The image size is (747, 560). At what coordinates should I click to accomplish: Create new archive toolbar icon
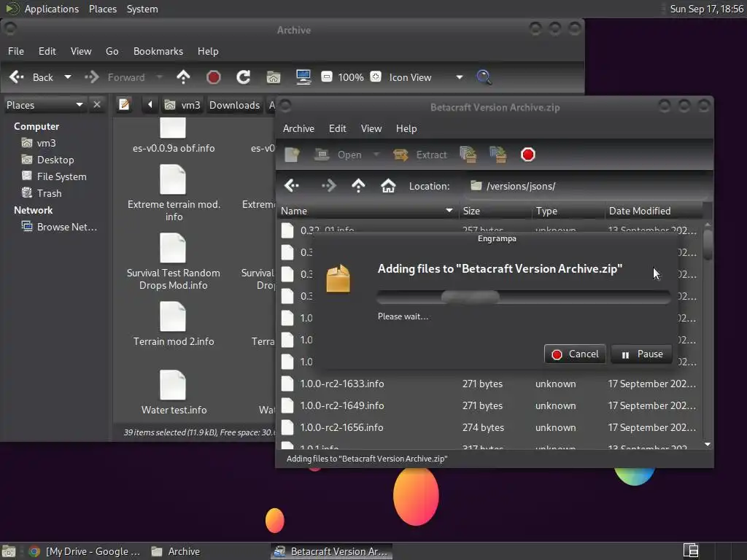click(x=292, y=155)
